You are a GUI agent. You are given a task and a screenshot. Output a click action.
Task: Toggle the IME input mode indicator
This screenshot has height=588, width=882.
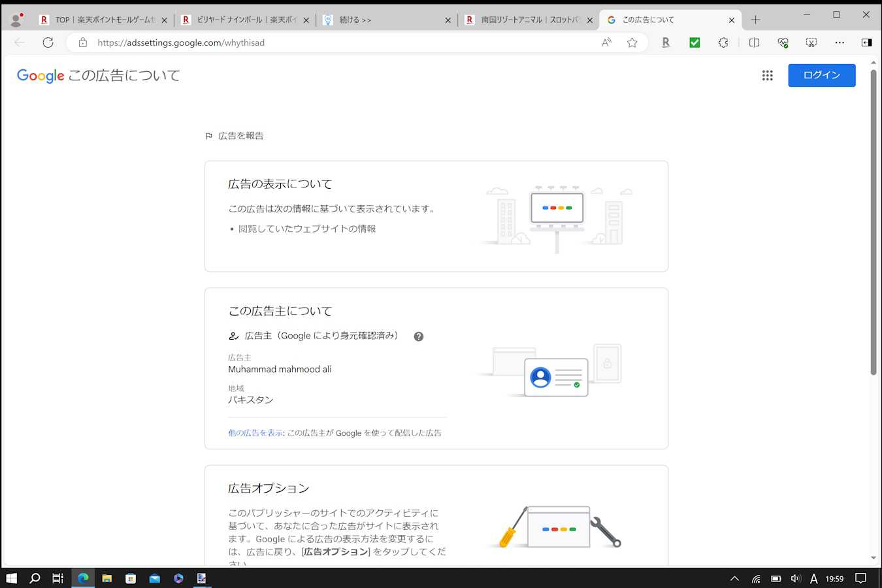(x=813, y=578)
